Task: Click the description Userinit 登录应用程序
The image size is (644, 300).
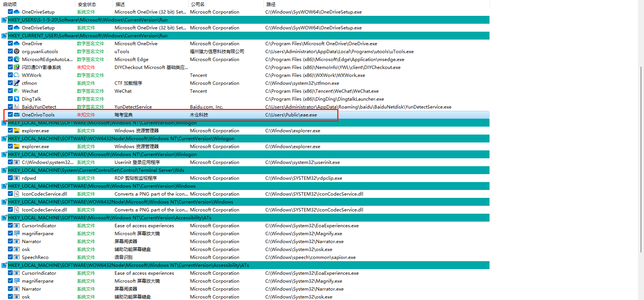Action: coord(137,162)
